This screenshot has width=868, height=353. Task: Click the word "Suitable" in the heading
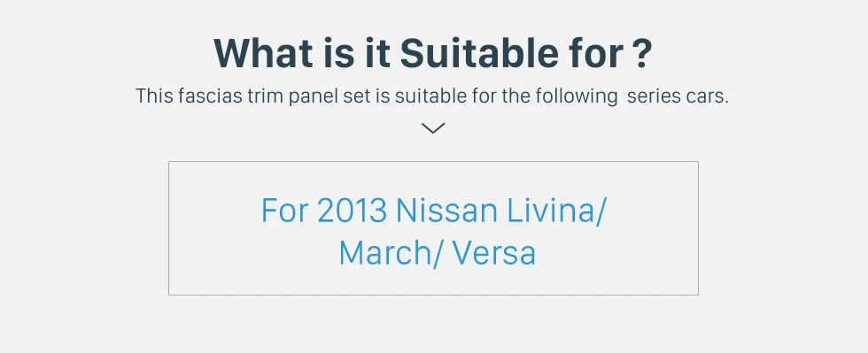pyautogui.click(x=479, y=54)
